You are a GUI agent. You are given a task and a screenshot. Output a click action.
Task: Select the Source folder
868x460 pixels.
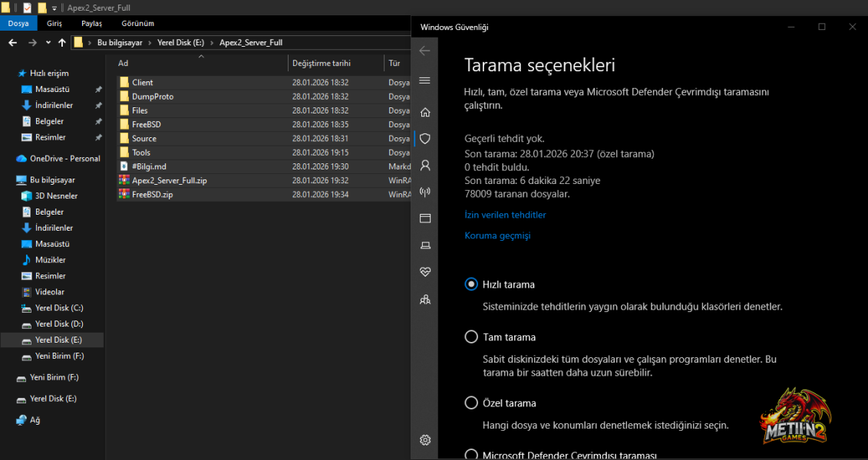[x=144, y=138]
